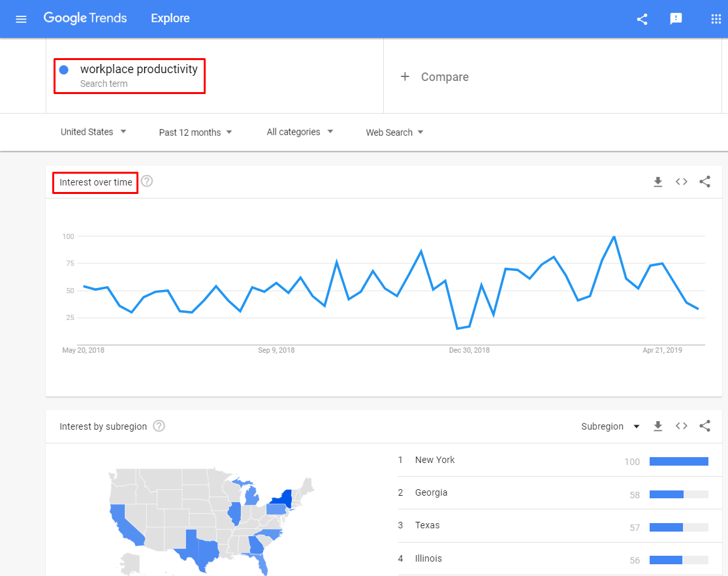
Task: Change Subregion display mode
Action: pyautogui.click(x=609, y=426)
